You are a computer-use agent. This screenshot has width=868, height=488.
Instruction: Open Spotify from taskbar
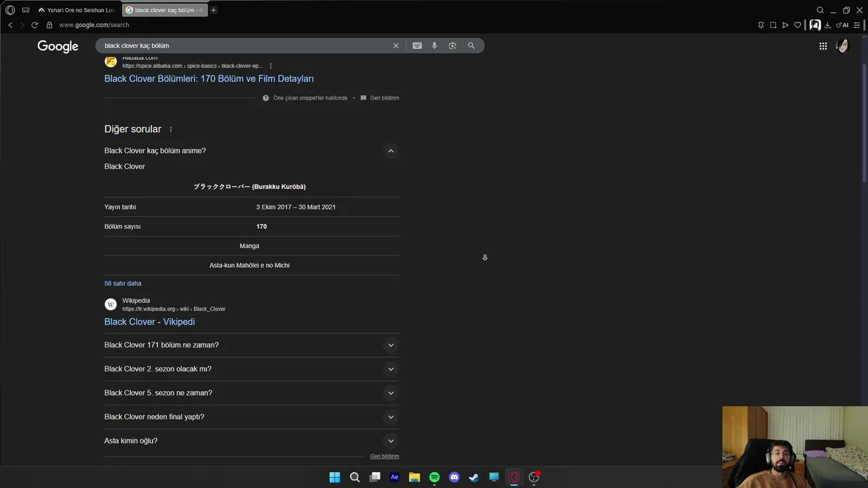point(434,477)
